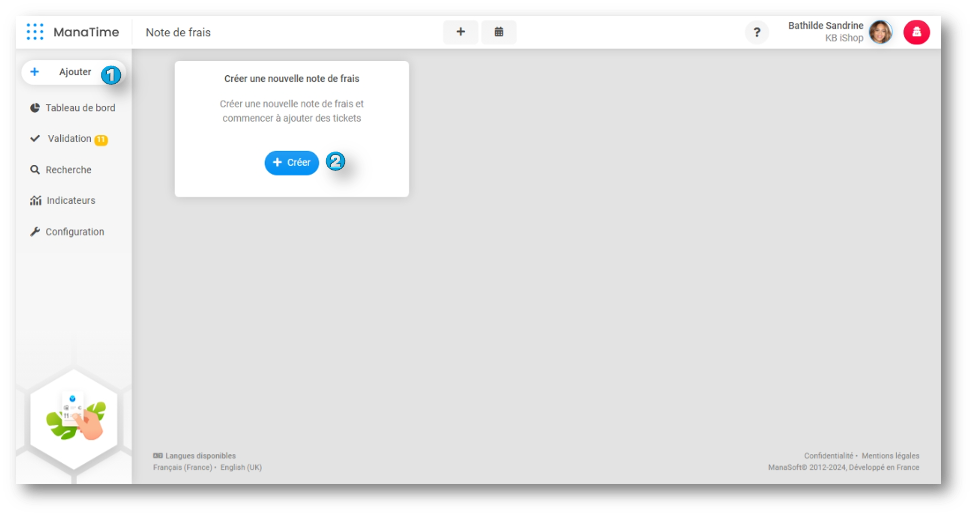The width and height of the screenshot is (972, 515).
Task: Open the Confidentialité link
Action: pyautogui.click(x=828, y=456)
